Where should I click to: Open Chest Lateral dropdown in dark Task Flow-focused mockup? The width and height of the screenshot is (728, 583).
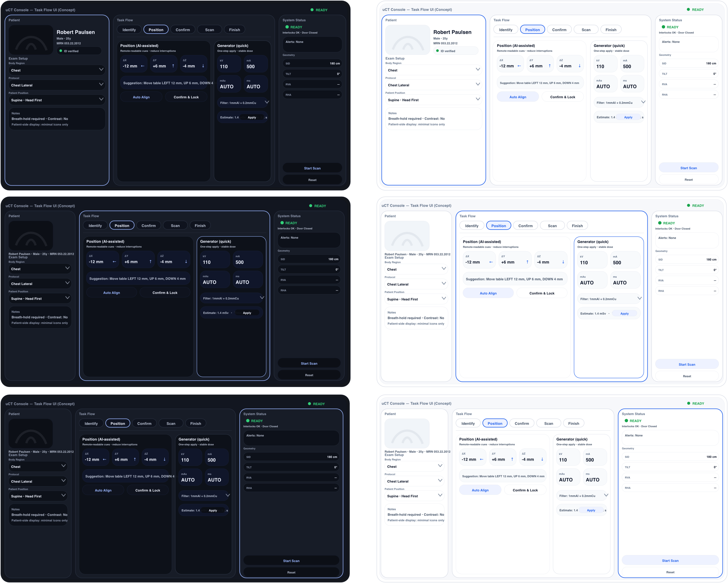pyautogui.click(x=40, y=283)
